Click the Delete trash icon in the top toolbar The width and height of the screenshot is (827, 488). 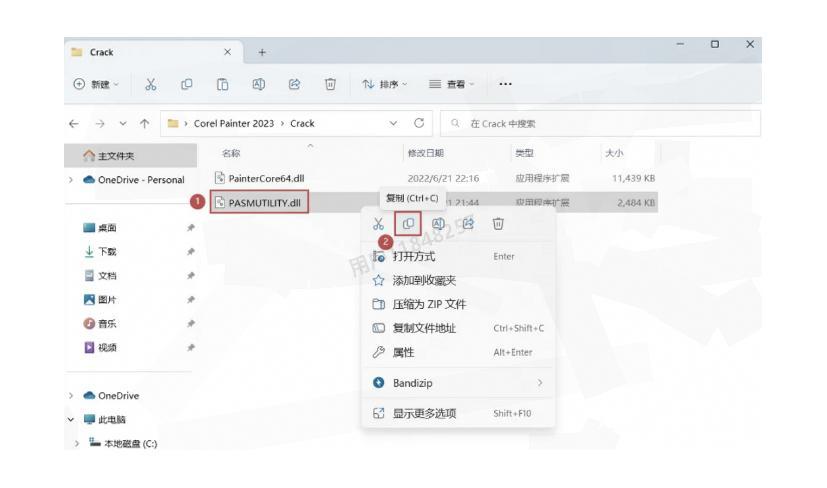pyautogui.click(x=330, y=84)
